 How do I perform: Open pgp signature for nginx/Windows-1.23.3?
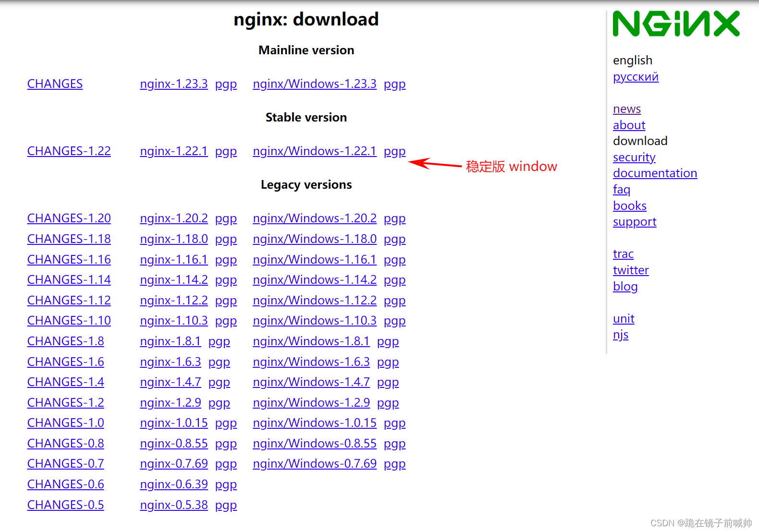click(395, 85)
